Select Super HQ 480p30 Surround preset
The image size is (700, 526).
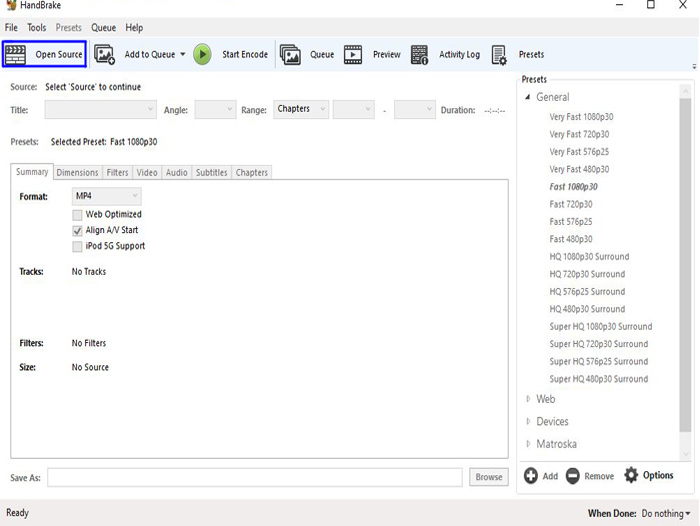(599, 379)
